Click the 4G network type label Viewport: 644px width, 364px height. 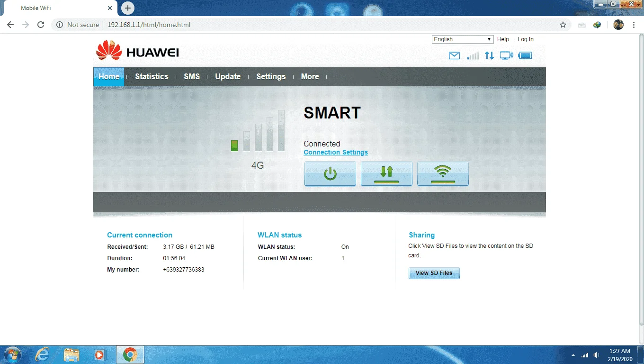[258, 166]
